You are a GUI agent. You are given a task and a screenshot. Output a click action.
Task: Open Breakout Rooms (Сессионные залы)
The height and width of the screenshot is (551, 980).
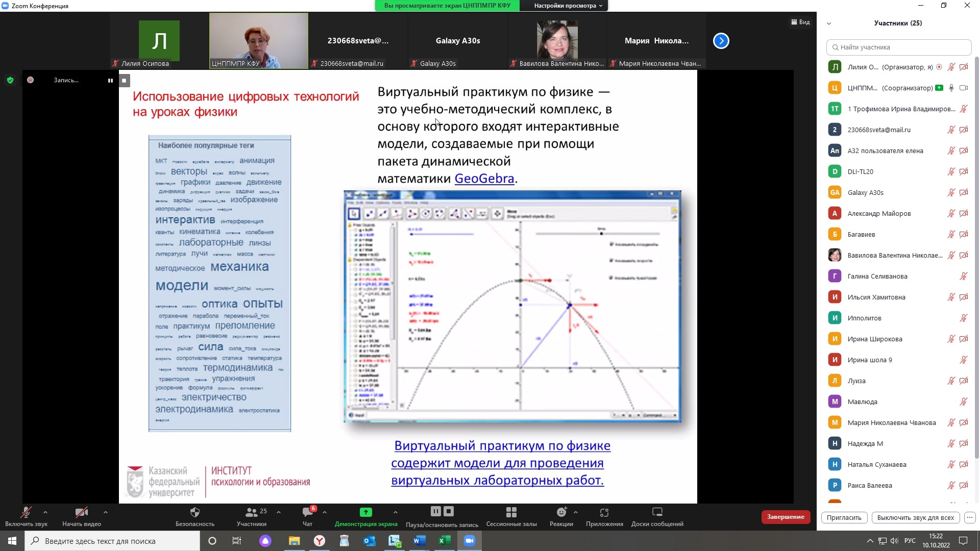[511, 512]
